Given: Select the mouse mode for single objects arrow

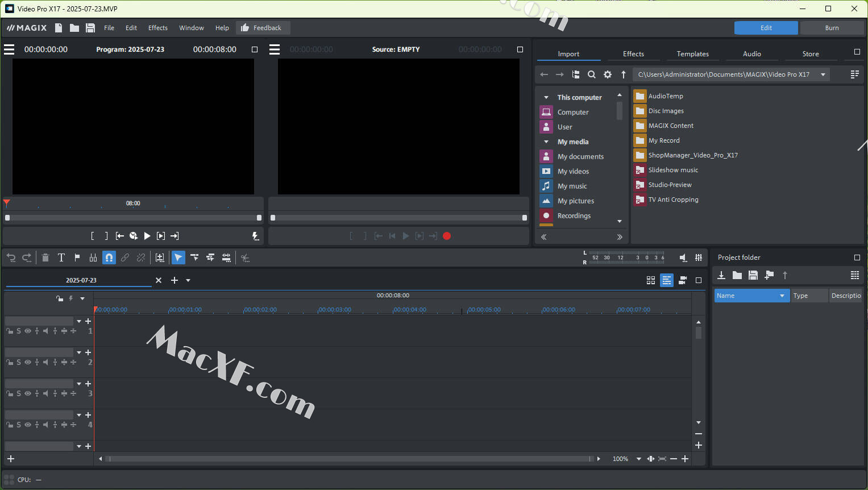Looking at the screenshot, I should coord(178,258).
